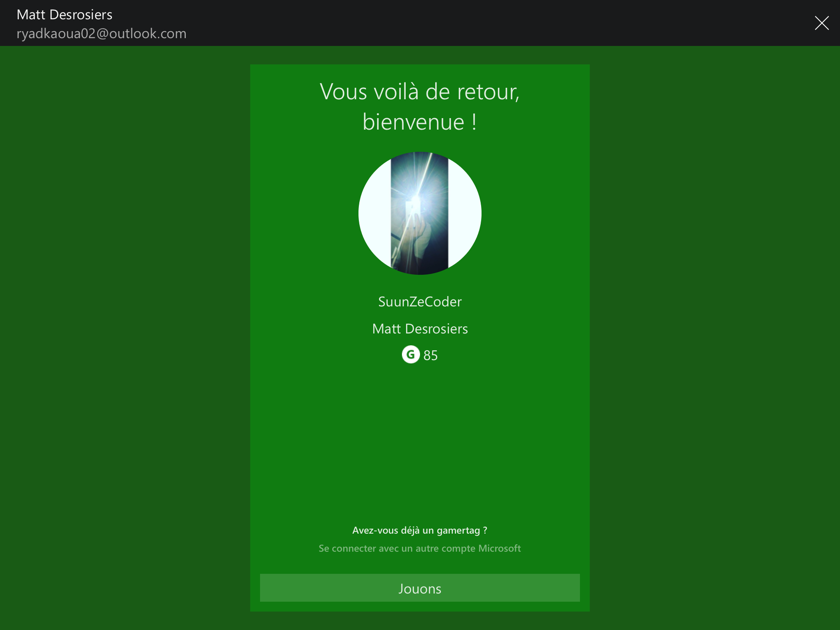The height and width of the screenshot is (630, 840).
Task: Click the gamerscore value 85
Action: (x=431, y=355)
